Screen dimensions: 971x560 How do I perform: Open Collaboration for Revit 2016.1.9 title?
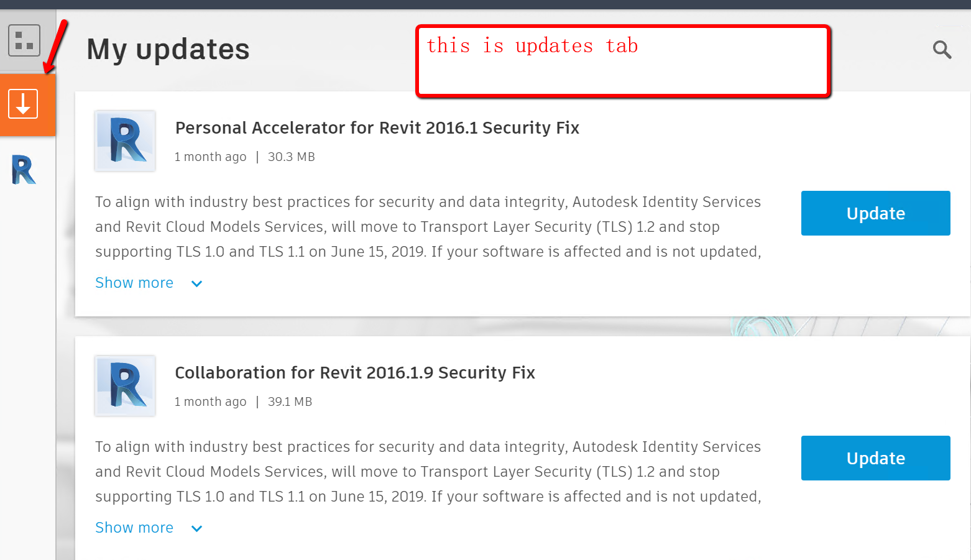355,373
